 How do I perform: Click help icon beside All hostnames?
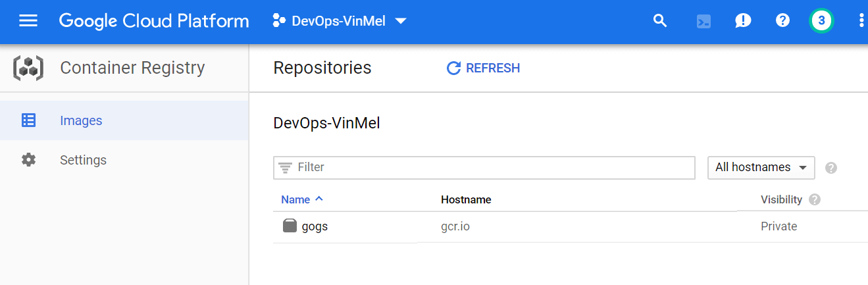[x=831, y=168]
